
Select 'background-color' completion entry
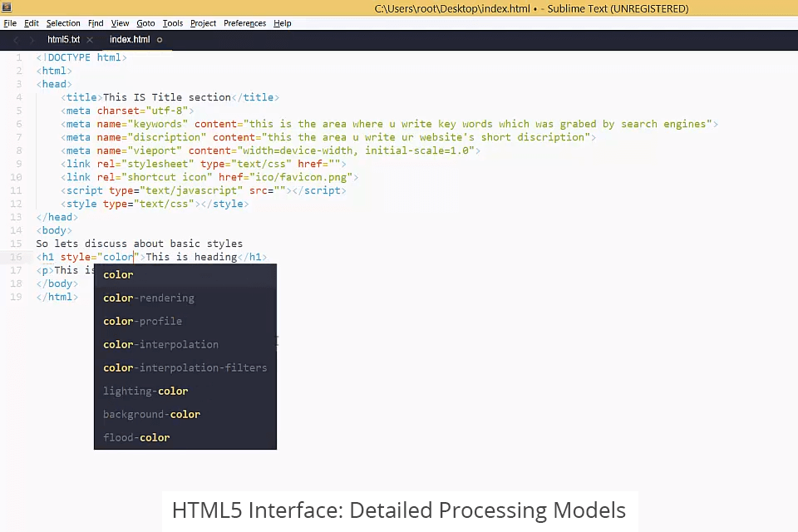click(185, 415)
